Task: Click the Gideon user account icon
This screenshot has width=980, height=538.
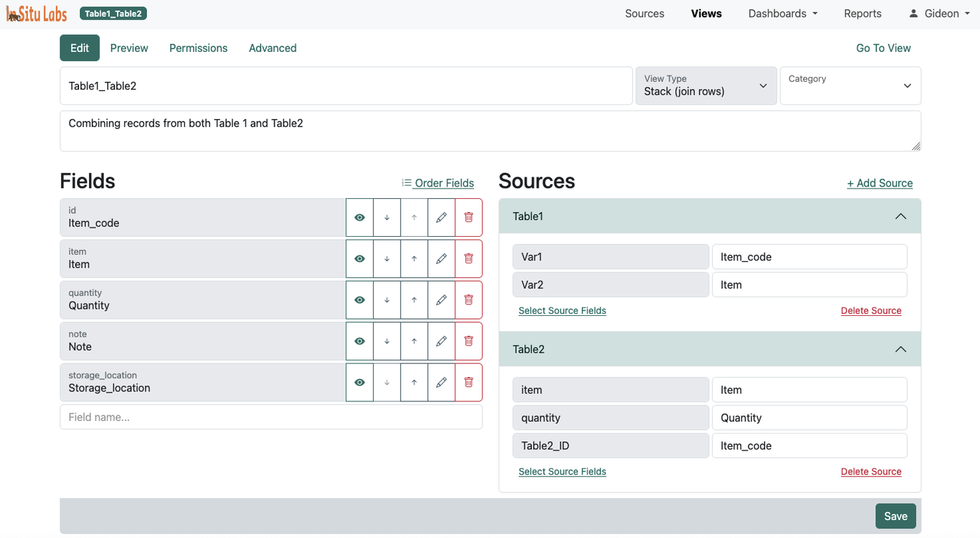Action: pyautogui.click(x=913, y=13)
